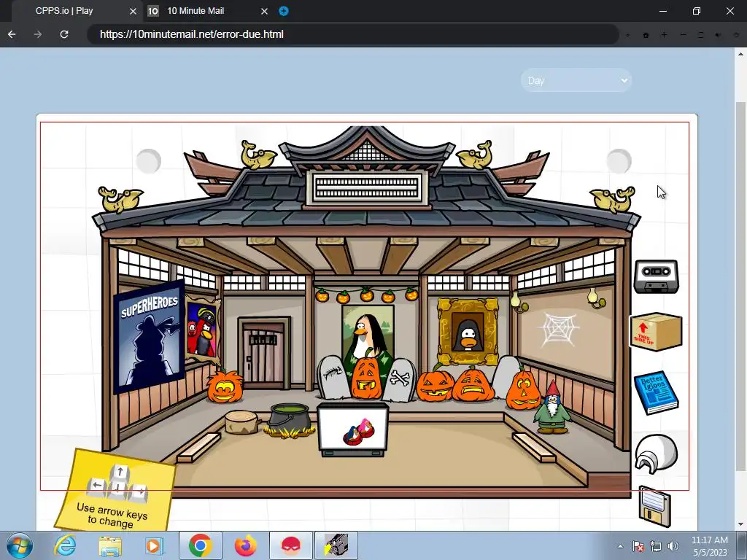The height and width of the screenshot is (560, 747).
Task: Select the spider web wall decoration
Action: pyautogui.click(x=558, y=329)
